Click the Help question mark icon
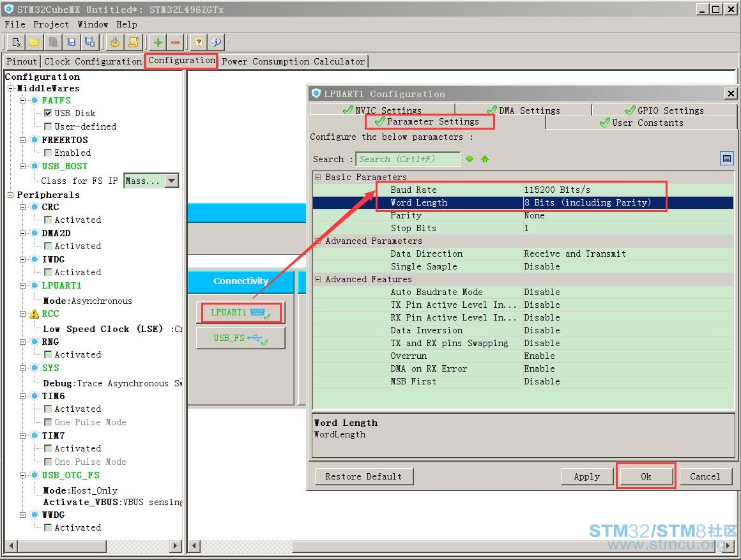Image resolution: width=741 pixels, height=560 pixels. [199, 43]
